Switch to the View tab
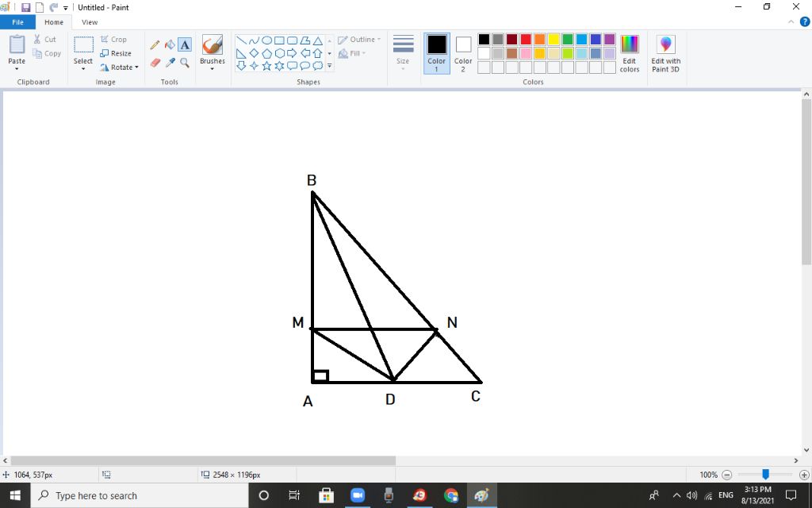 90,22
